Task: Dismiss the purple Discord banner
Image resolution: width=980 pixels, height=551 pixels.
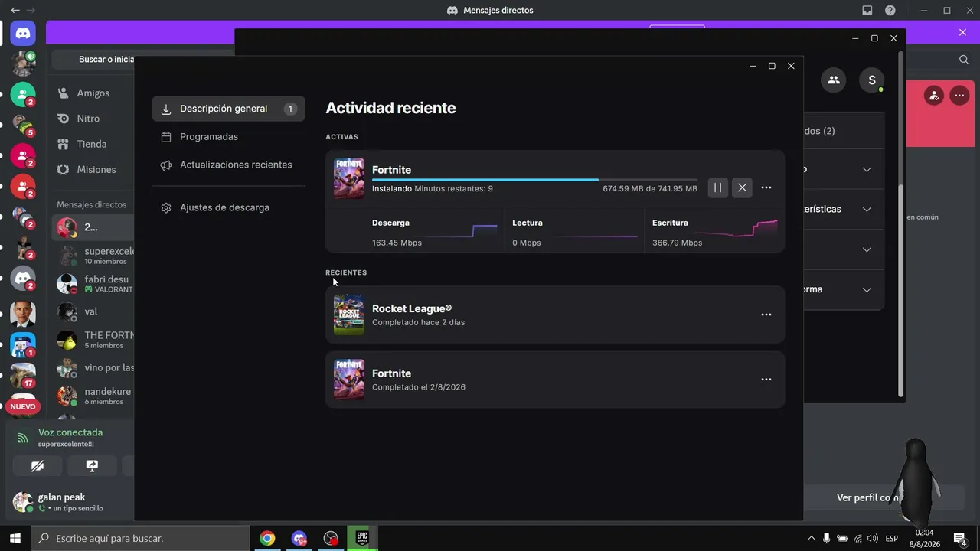Action: click(963, 32)
